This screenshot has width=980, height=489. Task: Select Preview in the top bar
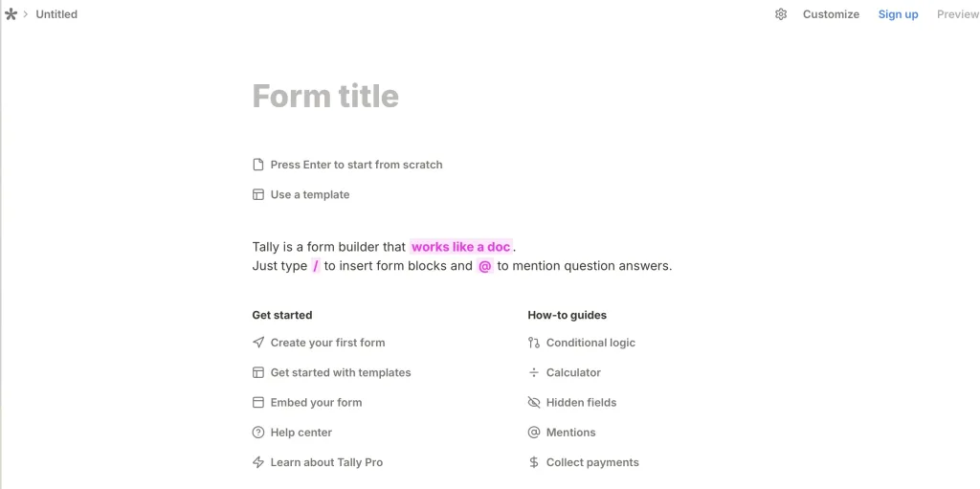point(958,14)
